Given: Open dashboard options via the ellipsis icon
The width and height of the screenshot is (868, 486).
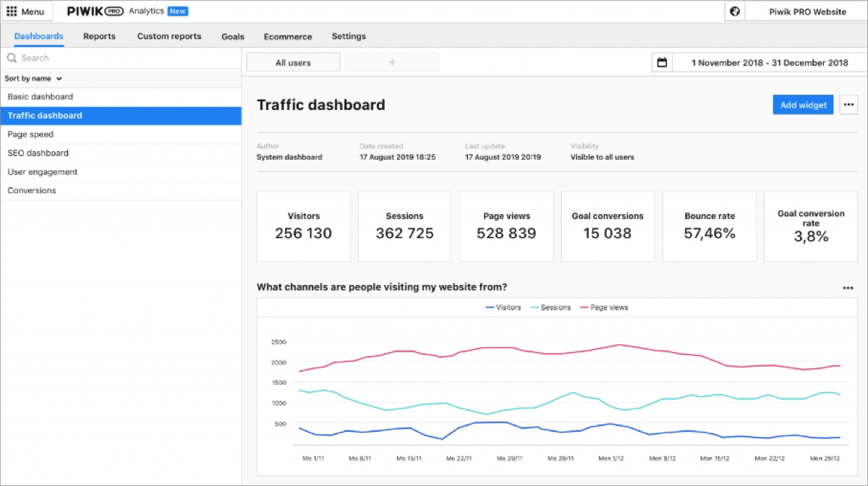Looking at the screenshot, I should pyautogui.click(x=848, y=104).
